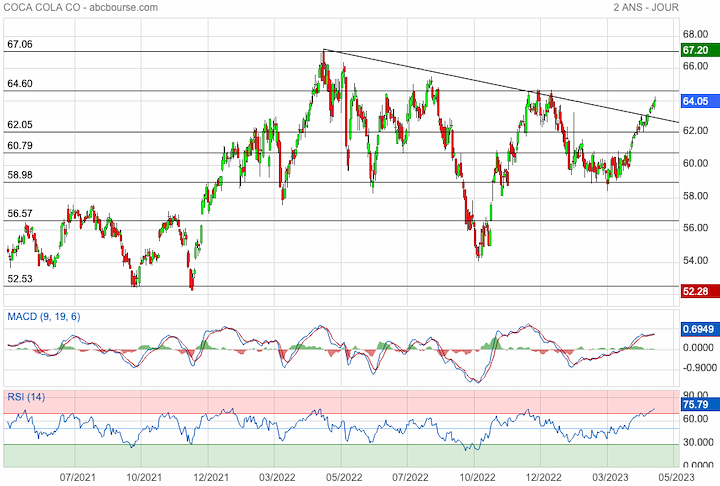
Task: Click the 10/2021 date label
Action: 144,477
